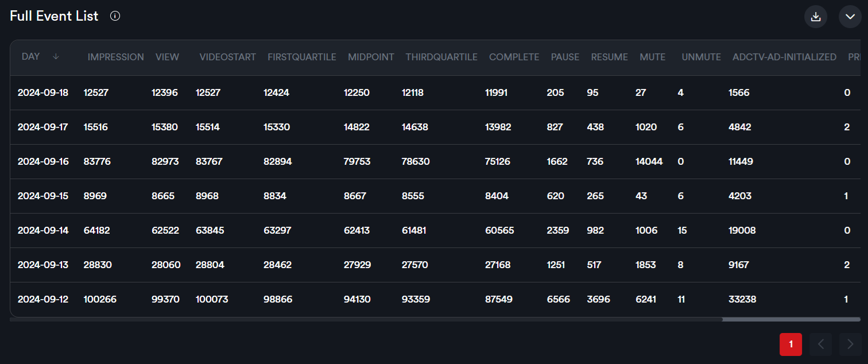Screen dimensions: 868x364
Task: Select the 2024-09-12 row date
Action: pos(43,299)
